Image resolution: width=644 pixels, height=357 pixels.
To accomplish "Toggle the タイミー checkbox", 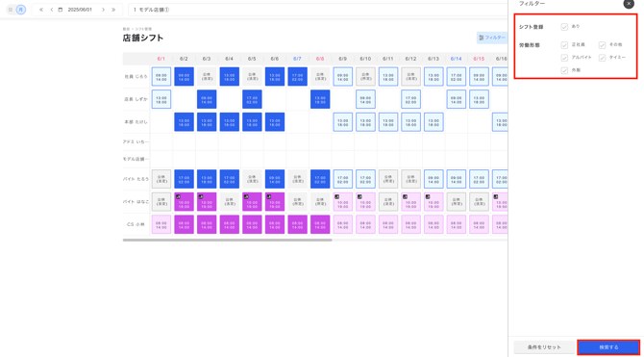I will pyautogui.click(x=602, y=58).
